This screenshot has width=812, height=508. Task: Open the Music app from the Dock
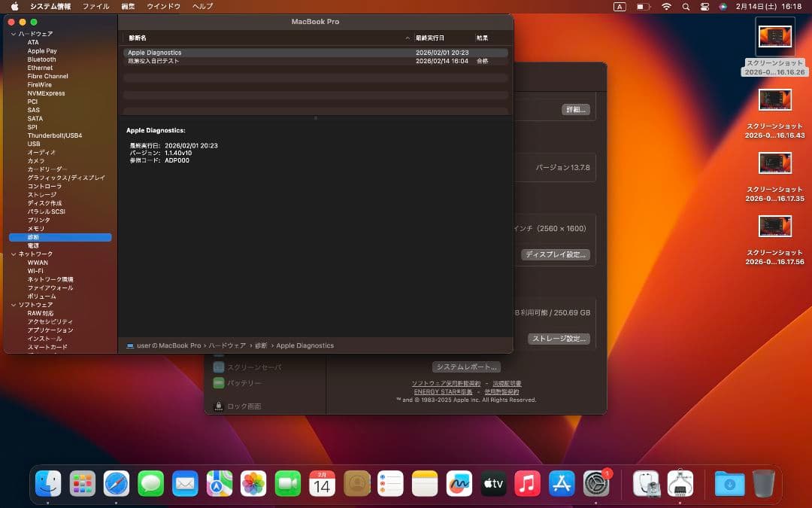coord(527,484)
